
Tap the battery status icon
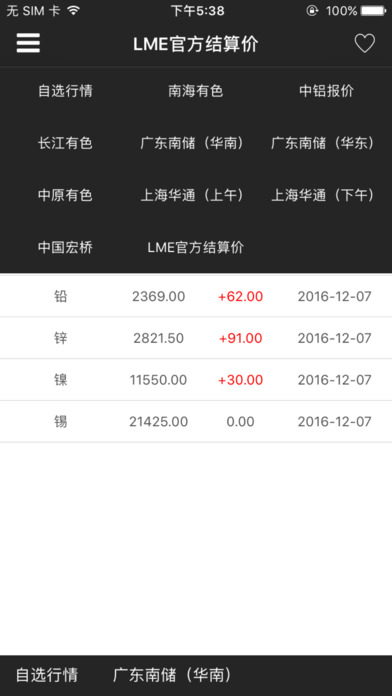click(x=373, y=11)
